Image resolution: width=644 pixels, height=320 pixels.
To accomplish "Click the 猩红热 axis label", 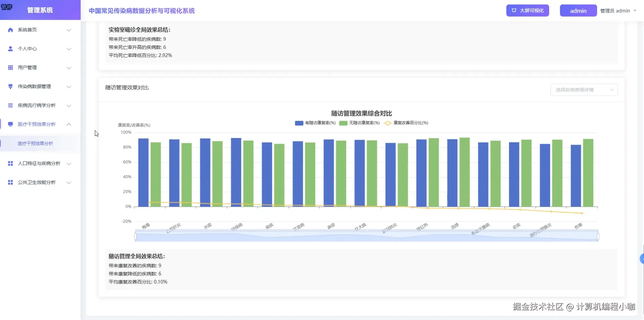I will [422, 227].
